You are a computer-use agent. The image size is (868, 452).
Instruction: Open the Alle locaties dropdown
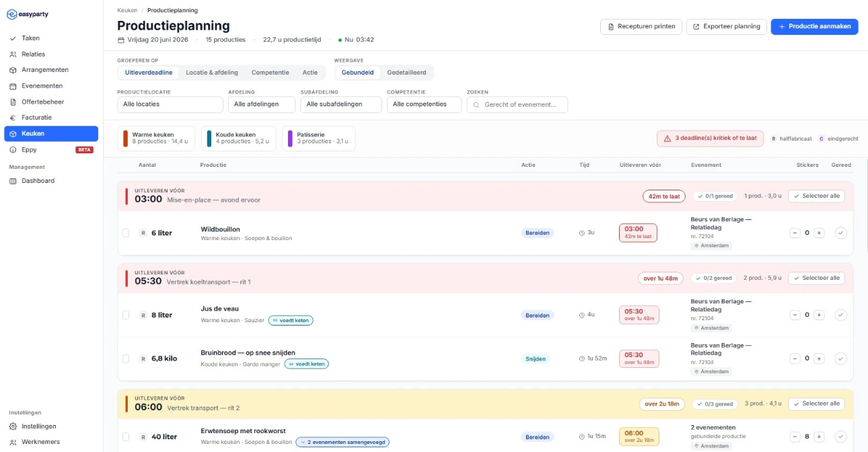click(x=170, y=104)
